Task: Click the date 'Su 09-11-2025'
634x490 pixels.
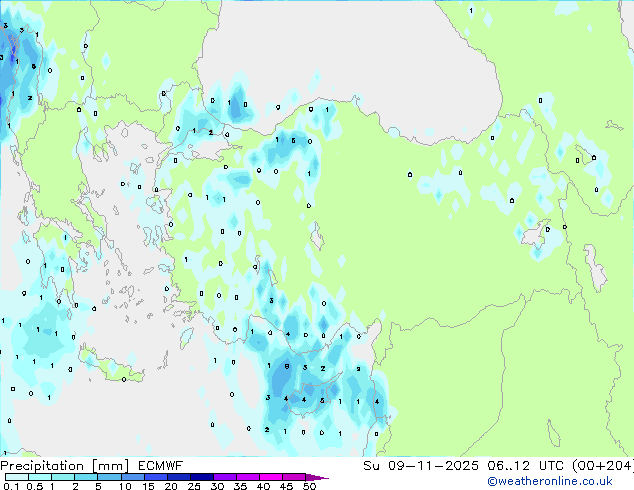Action: point(421,466)
